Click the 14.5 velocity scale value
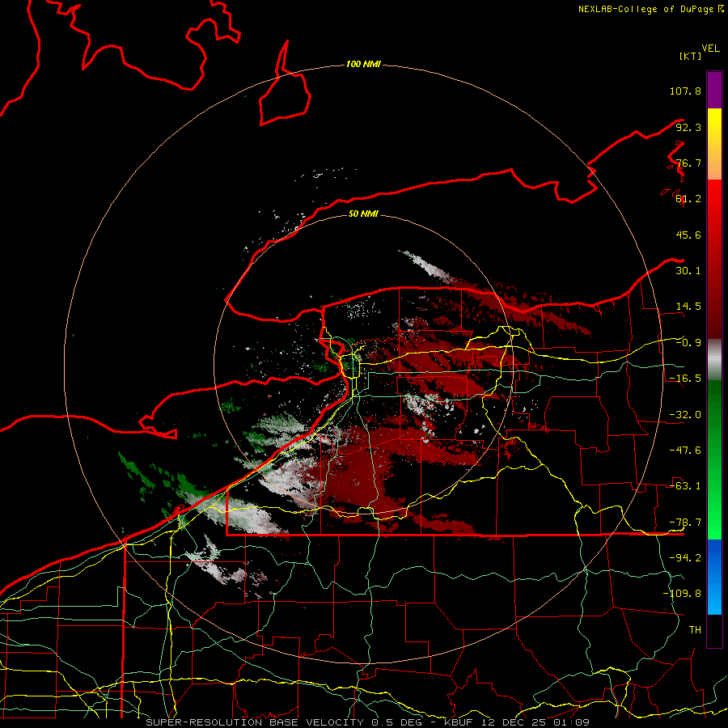 tap(688, 307)
